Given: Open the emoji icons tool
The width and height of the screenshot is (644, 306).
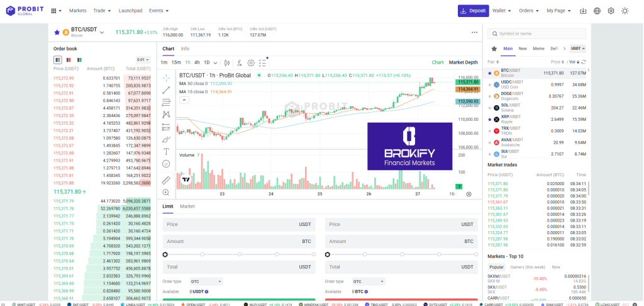Looking at the screenshot, I should coord(166,164).
